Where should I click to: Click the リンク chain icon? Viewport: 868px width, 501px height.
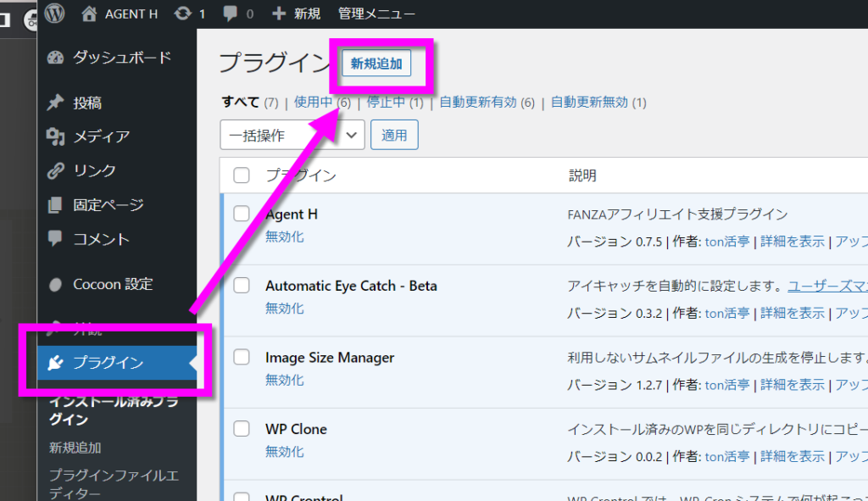click(55, 170)
